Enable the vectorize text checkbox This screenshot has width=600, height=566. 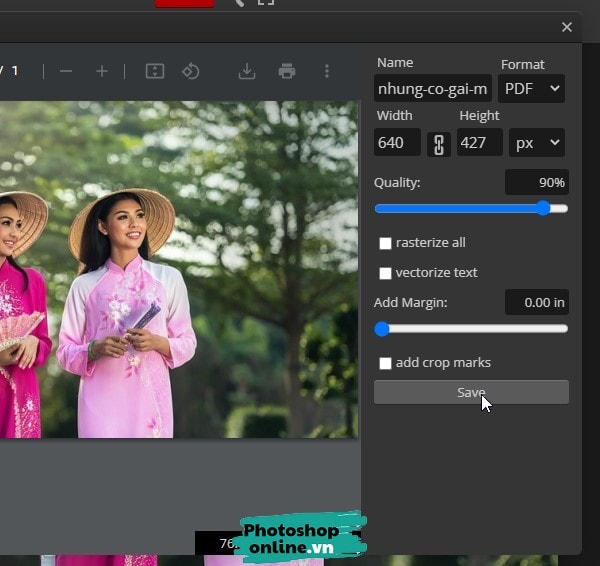point(385,273)
